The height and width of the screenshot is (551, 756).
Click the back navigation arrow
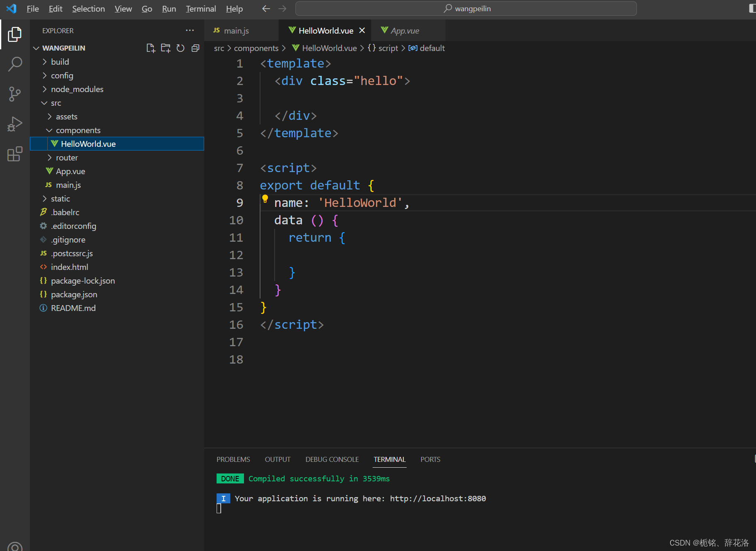pos(266,8)
